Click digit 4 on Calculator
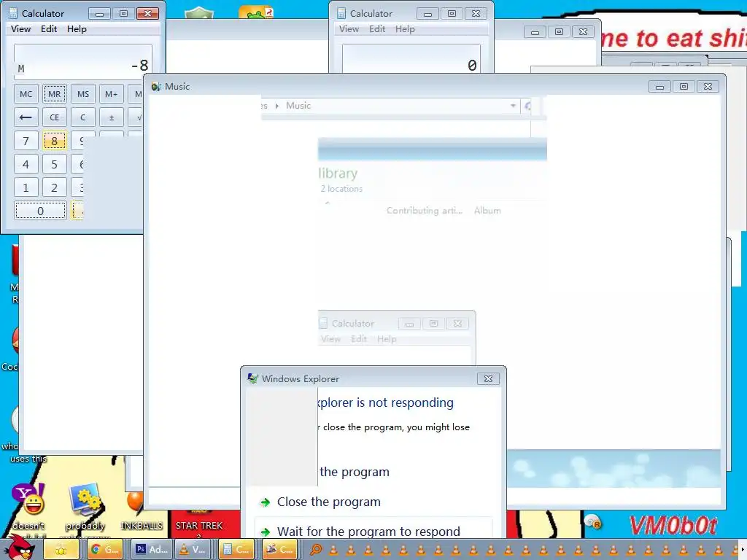Viewport: 747px width, 560px height. 26,164
